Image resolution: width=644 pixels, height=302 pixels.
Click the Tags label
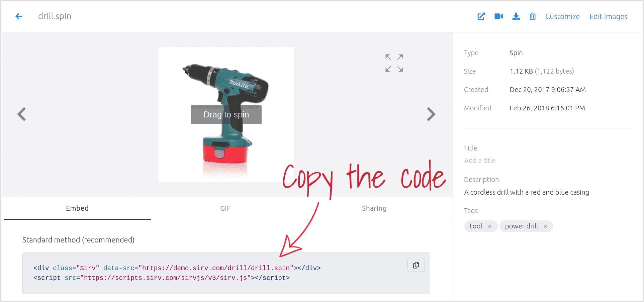(471, 211)
